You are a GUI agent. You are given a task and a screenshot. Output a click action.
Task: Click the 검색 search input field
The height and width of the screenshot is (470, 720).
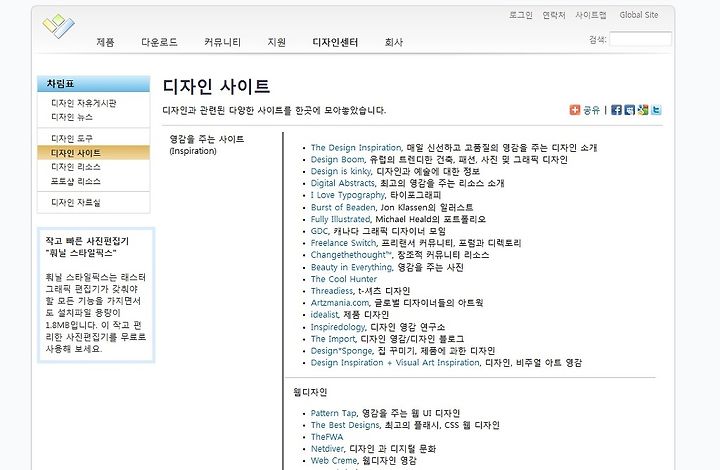(x=641, y=39)
